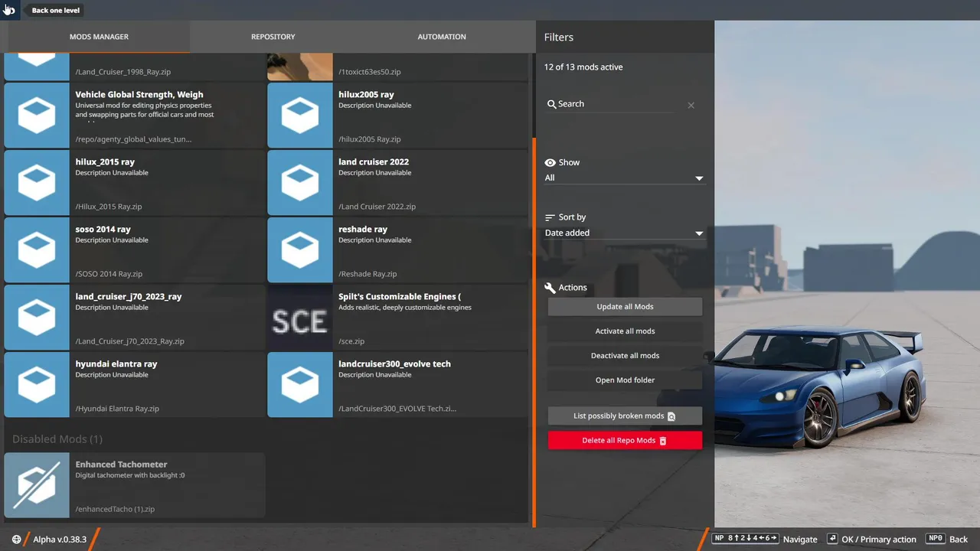Click the search magnifier icon
Image resolution: width=980 pixels, height=551 pixels.
coord(551,104)
